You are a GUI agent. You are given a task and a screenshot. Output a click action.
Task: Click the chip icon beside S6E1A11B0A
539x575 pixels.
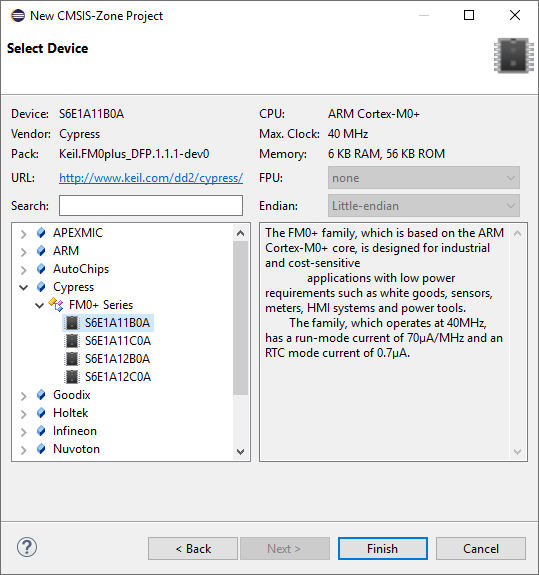(x=72, y=323)
